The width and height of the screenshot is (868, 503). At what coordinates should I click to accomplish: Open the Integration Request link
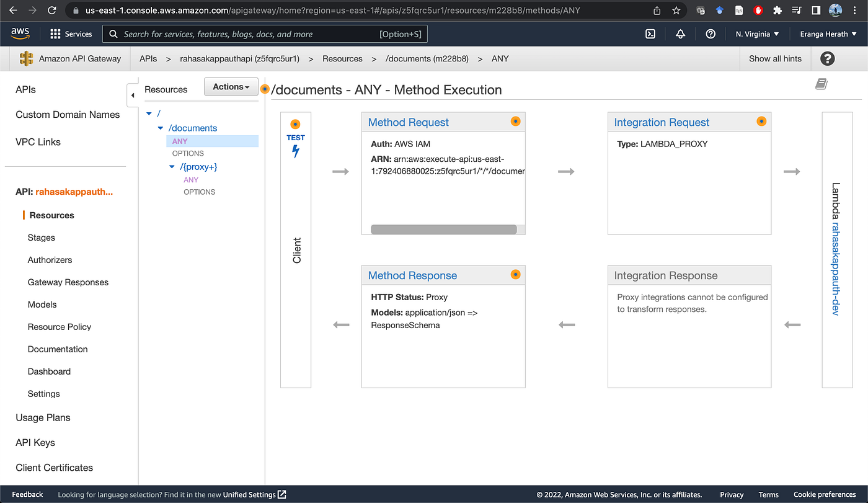coord(662,122)
